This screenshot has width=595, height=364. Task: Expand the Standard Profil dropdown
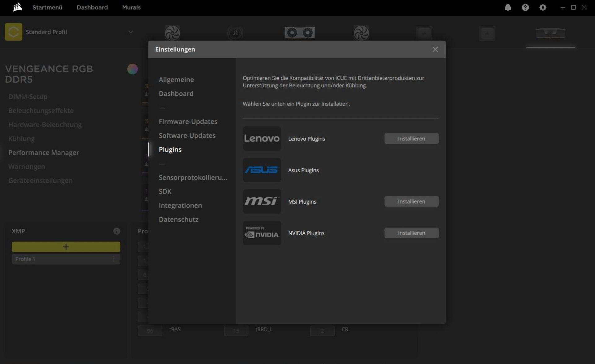coord(131,32)
